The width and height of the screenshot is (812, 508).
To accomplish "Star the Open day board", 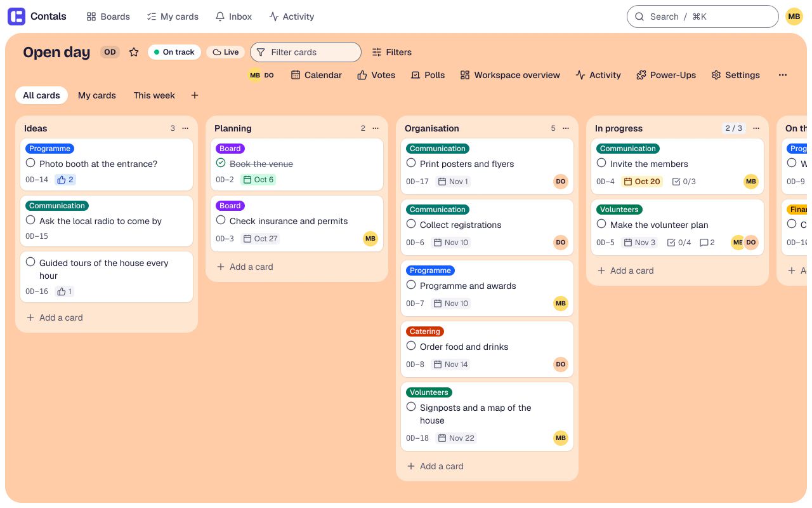I will click(134, 52).
